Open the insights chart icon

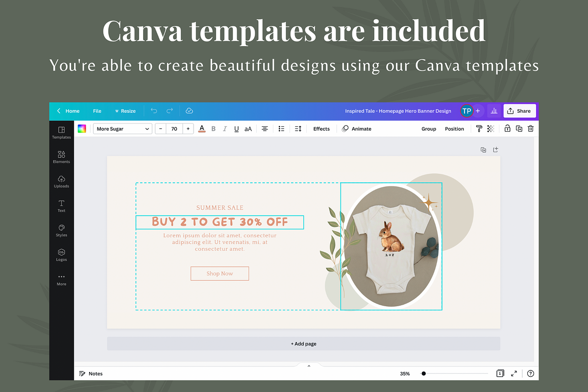[x=494, y=111]
